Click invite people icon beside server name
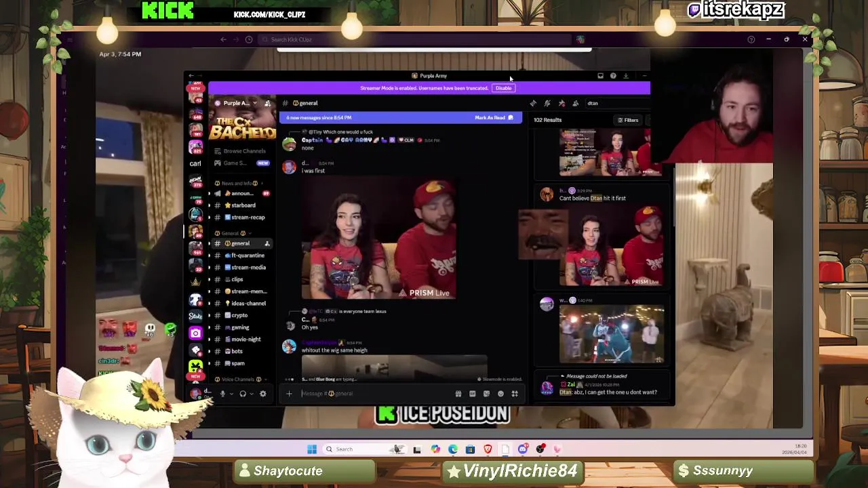The image size is (868, 488). 267,103
